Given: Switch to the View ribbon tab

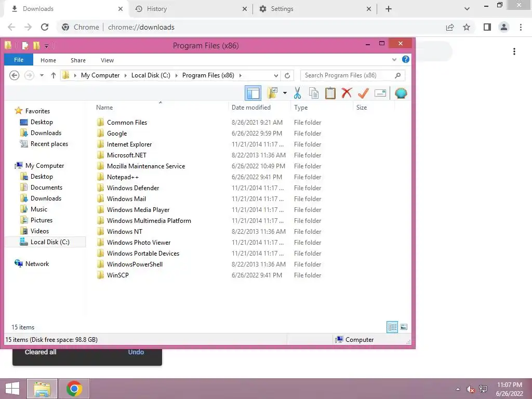Looking at the screenshot, I should [x=107, y=60].
